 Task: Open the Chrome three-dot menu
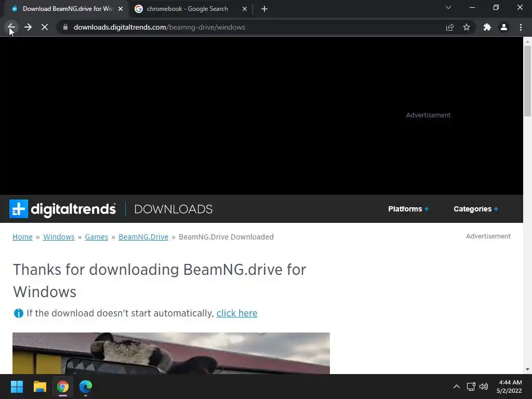point(521,27)
